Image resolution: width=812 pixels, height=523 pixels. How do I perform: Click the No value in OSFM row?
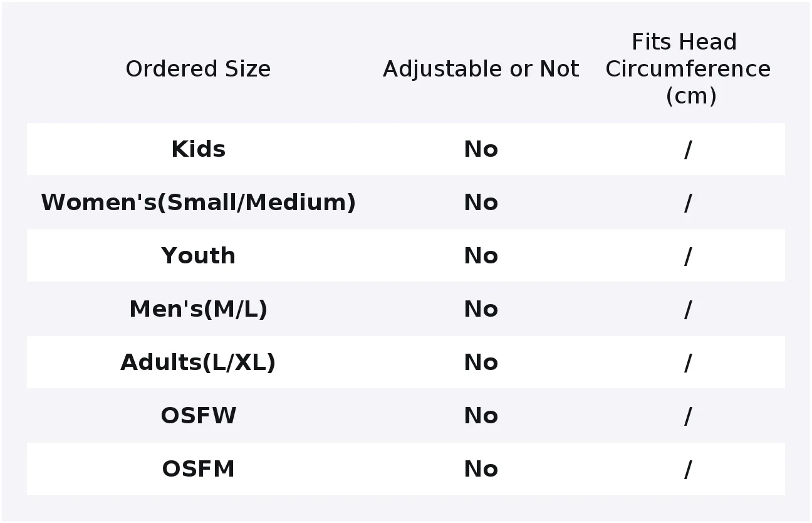tap(481, 469)
